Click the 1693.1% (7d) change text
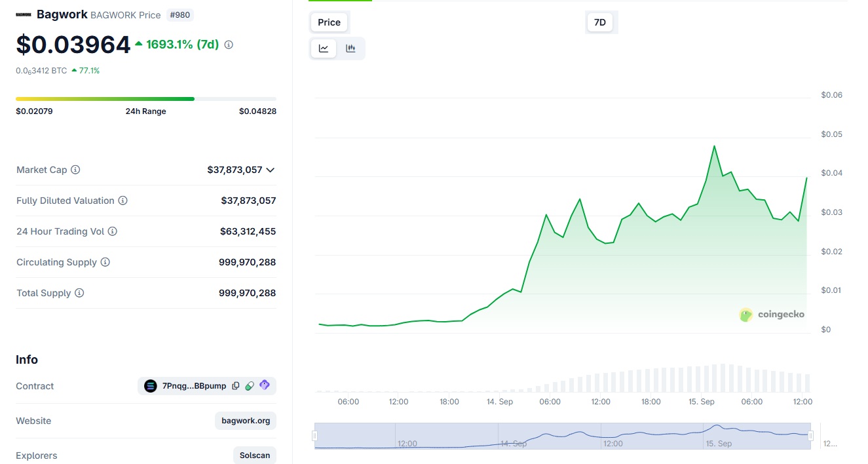The image size is (868, 464). tap(182, 45)
